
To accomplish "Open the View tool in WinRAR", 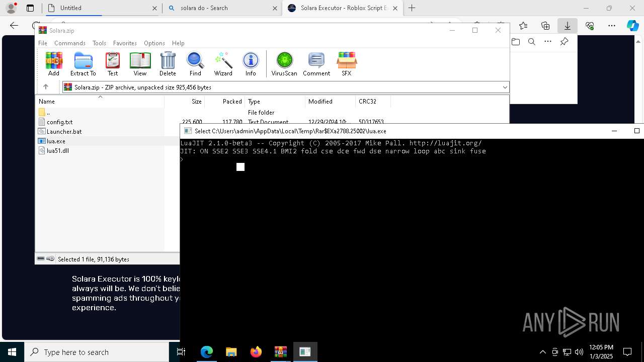I will click(140, 64).
